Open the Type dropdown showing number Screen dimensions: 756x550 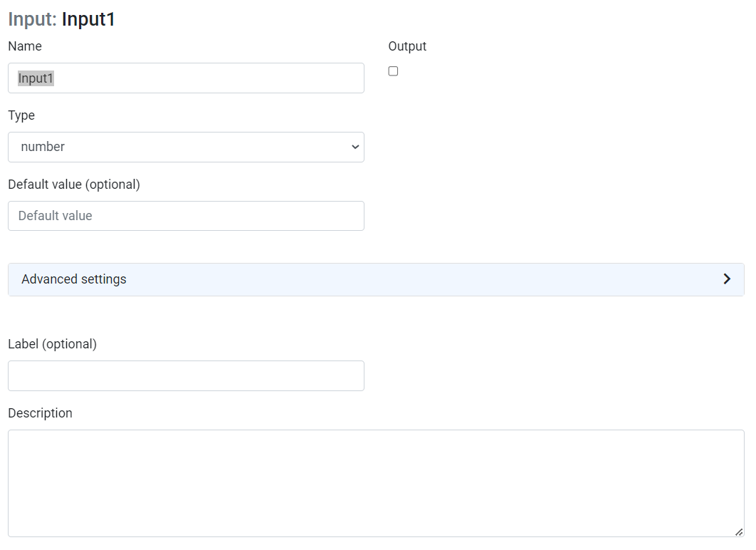[186, 147]
